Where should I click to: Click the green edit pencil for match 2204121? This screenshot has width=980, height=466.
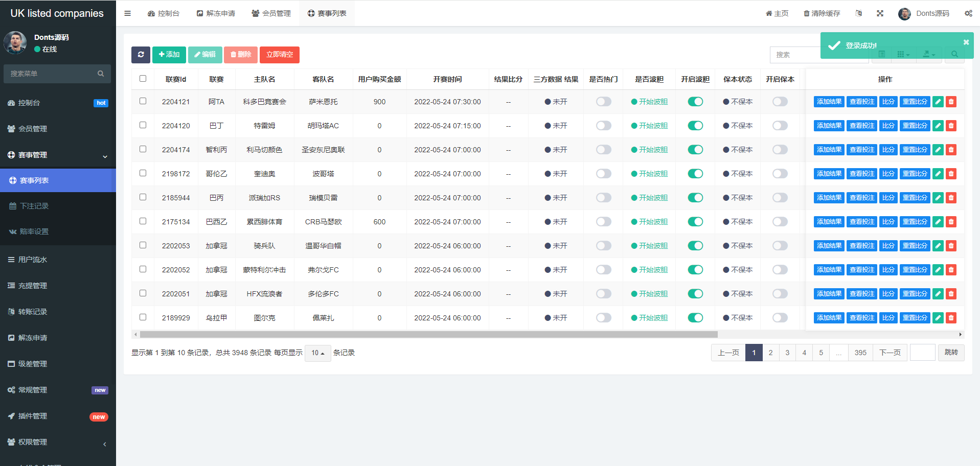click(938, 102)
